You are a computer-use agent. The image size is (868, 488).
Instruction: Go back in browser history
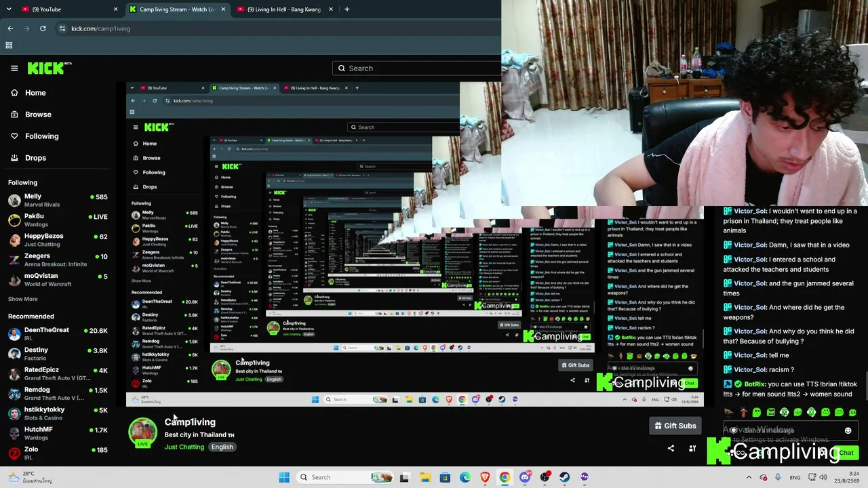[x=10, y=28]
